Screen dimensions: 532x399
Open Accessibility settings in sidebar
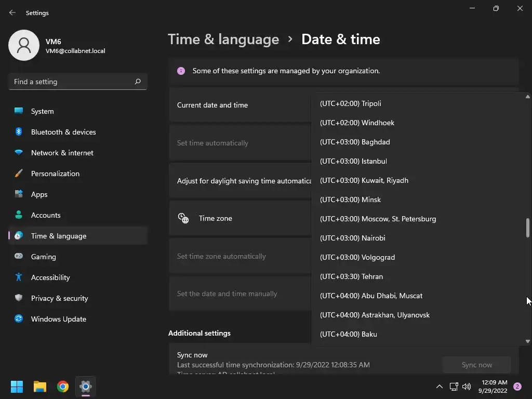78,277
